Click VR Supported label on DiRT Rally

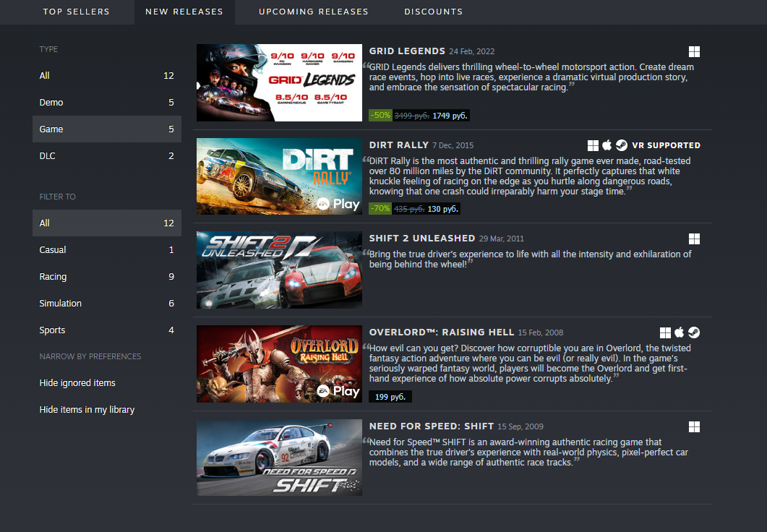667,145
